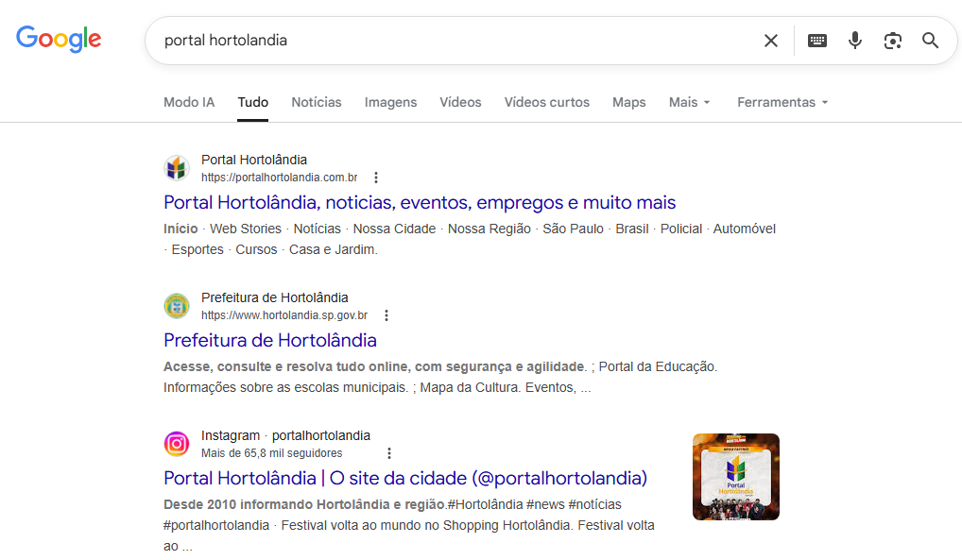Click the Portal Hortolândia site favicon

tap(176, 167)
